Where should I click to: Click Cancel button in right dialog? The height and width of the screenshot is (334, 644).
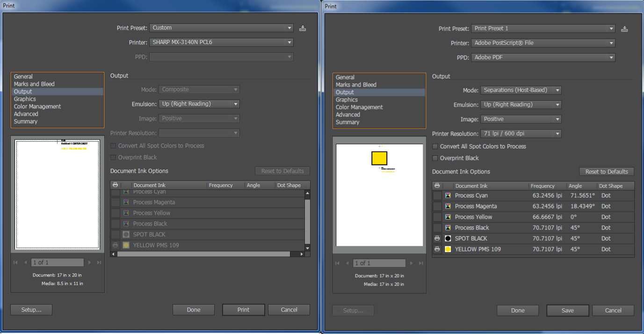point(613,311)
